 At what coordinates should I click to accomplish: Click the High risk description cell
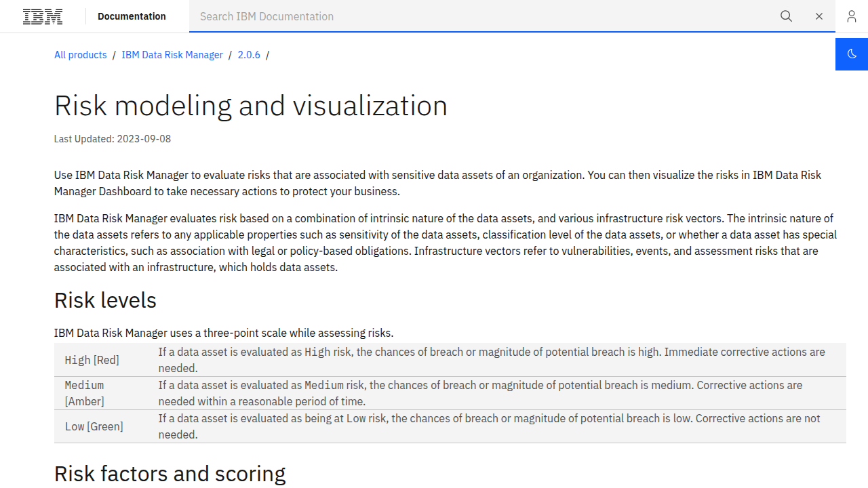(497, 360)
